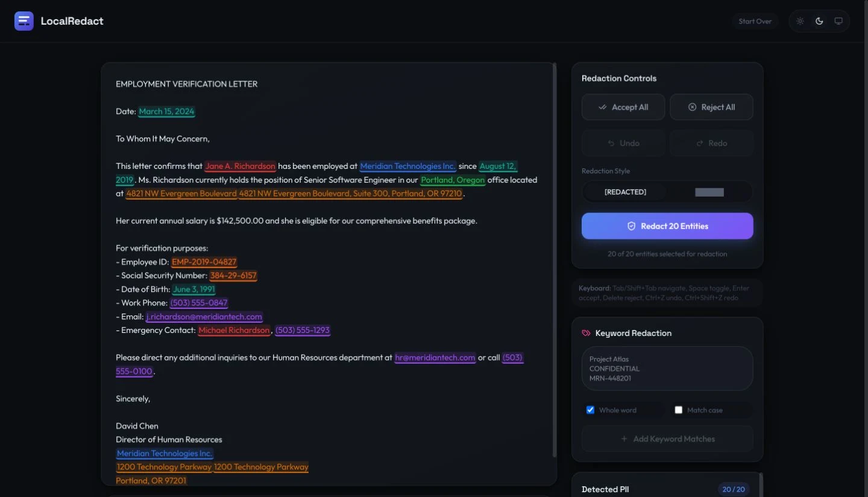Uncheck the Whole word checkbox
The height and width of the screenshot is (497, 868).
(591, 410)
